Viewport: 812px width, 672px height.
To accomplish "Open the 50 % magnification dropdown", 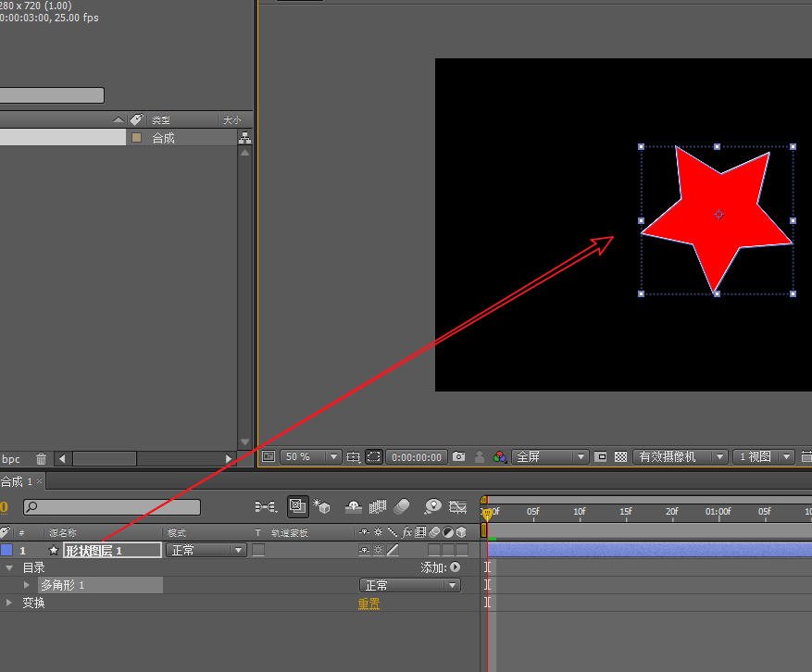I will coord(310,456).
